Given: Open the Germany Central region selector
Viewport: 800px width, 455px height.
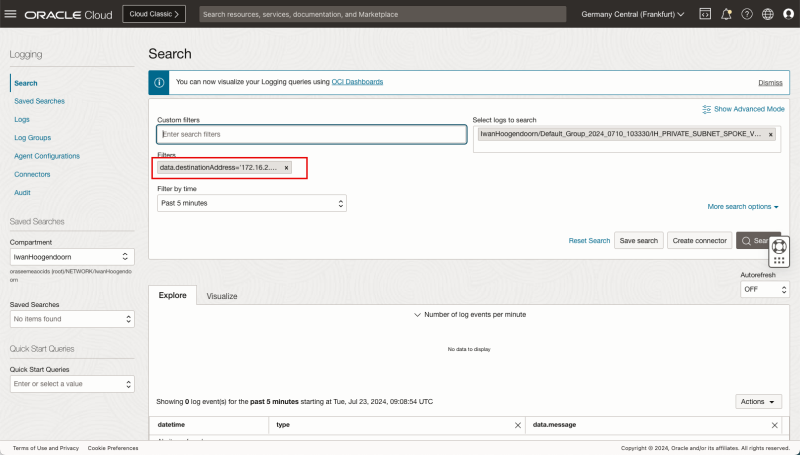Looking at the screenshot, I should 633,15.
